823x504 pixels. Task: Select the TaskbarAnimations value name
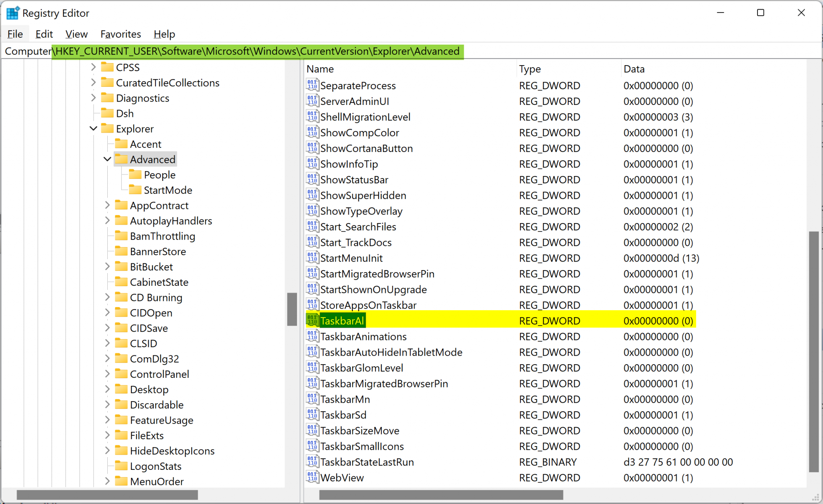pyautogui.click(x=363, y=336)
